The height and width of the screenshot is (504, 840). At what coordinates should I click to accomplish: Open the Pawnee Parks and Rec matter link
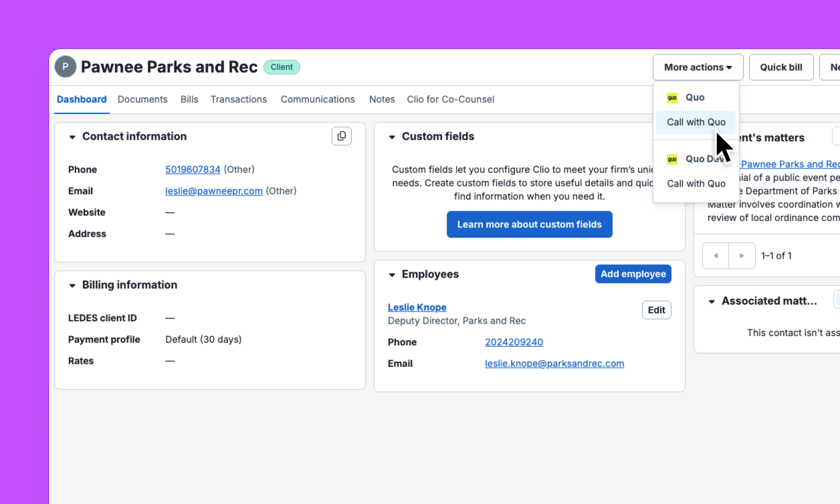tap(790, 165)
